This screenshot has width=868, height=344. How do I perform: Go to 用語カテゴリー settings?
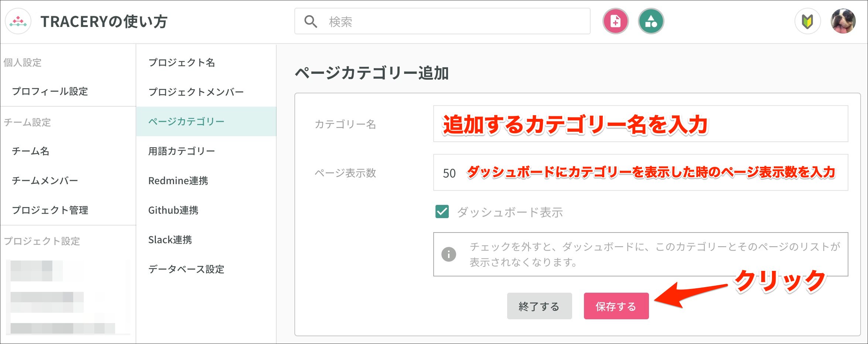[x=181, y=151]
